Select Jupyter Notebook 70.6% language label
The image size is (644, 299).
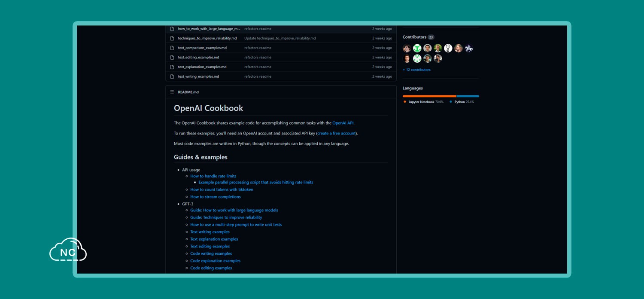tap(426, 102)
